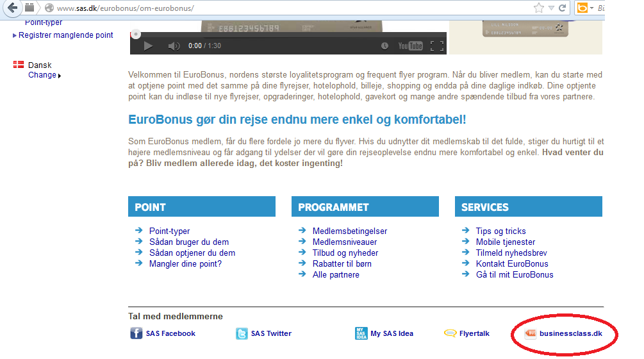The image size is (644, 359).
Task: Click the arrow icon beside Medlemsbetingelser
Action: pos(302,230)
